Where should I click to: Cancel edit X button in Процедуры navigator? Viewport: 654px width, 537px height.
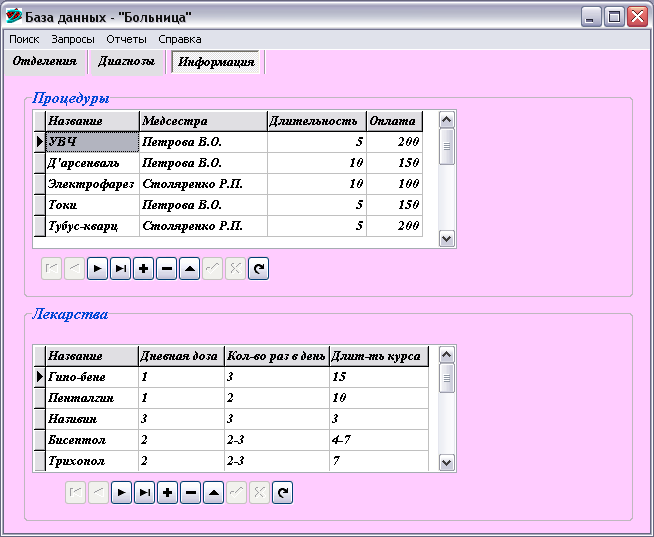235,268
